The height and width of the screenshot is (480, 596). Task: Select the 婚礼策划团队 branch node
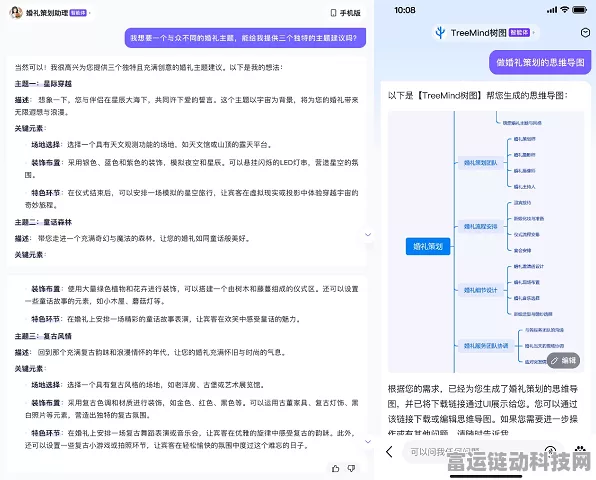click(x=480, y=163)
